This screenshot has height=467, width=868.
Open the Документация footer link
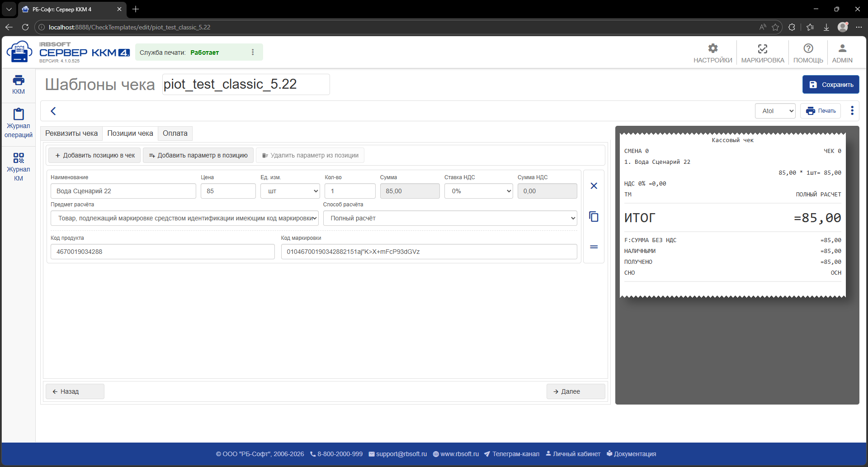tap(631, 454)
